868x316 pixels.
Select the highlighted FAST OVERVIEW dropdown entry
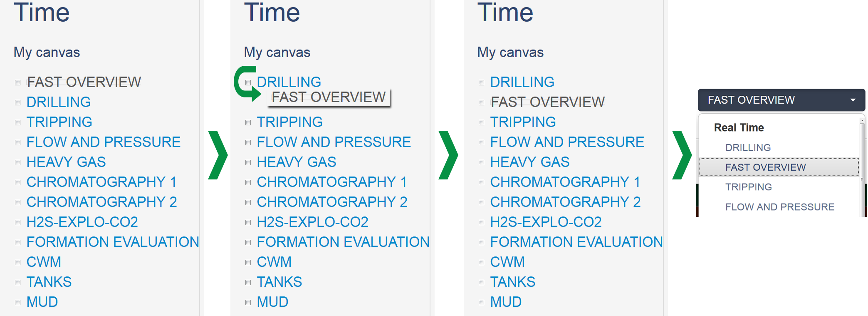766,167
